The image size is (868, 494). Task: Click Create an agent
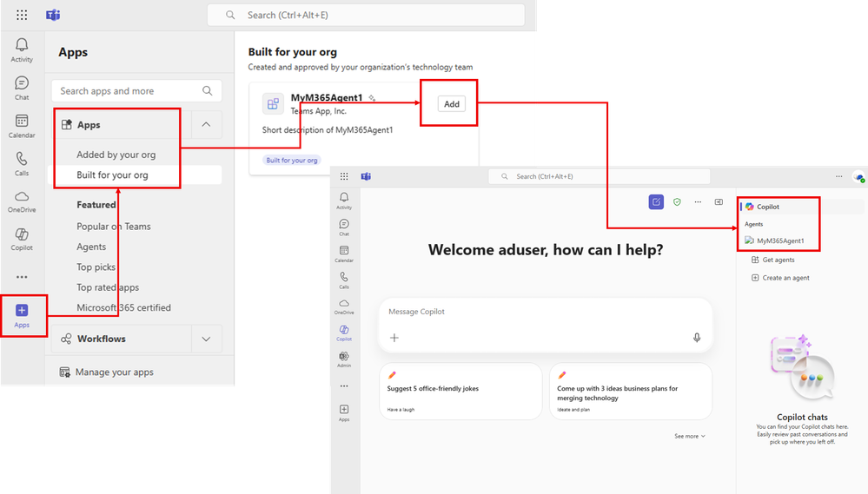[780, 278]
